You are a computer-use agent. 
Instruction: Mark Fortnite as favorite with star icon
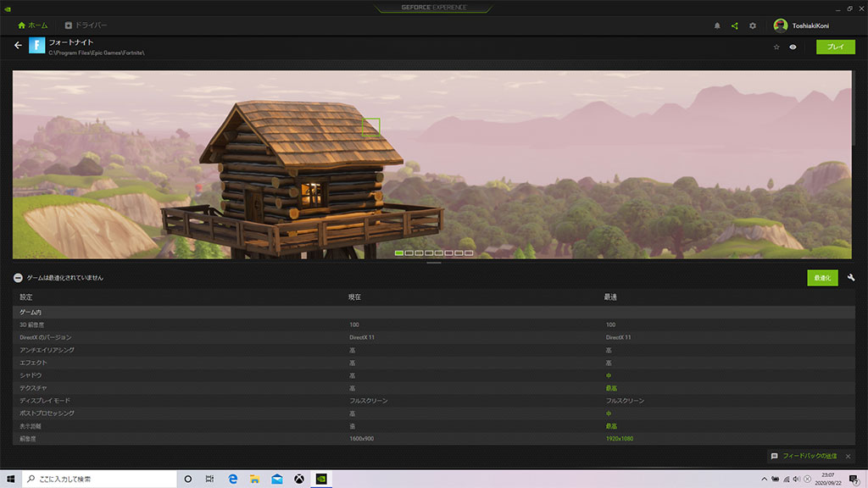(776, 47)
